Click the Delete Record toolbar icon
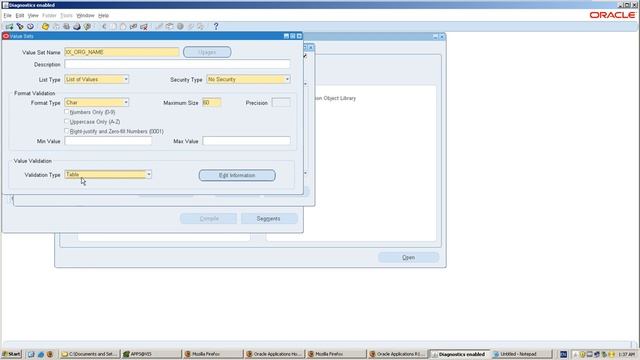This screenshot has width=640, height=360. coord(144,27)
